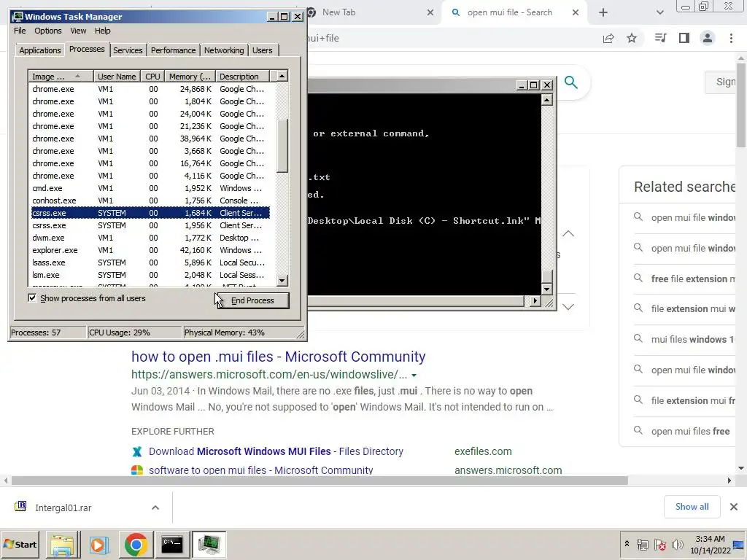
Task: Expand the section with the down chevron
Action: (568, 307)
